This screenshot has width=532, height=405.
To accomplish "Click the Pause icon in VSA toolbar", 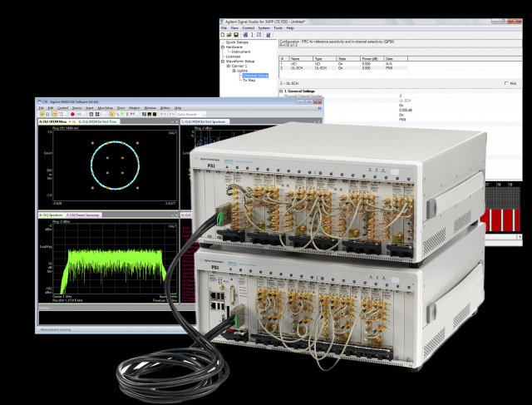I will pyautogui.click(x=48, y=114).
